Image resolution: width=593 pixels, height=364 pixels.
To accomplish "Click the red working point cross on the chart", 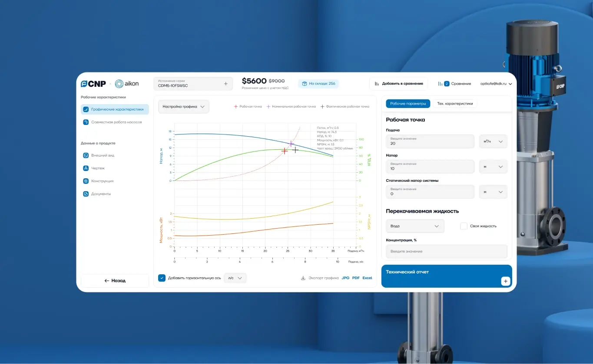I will [285, 151].
